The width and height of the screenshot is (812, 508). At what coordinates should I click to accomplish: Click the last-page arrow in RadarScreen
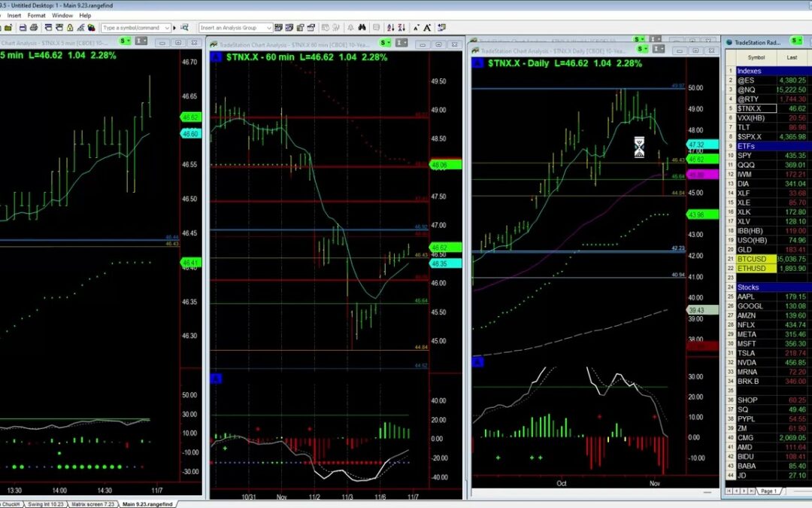[752, 491]
